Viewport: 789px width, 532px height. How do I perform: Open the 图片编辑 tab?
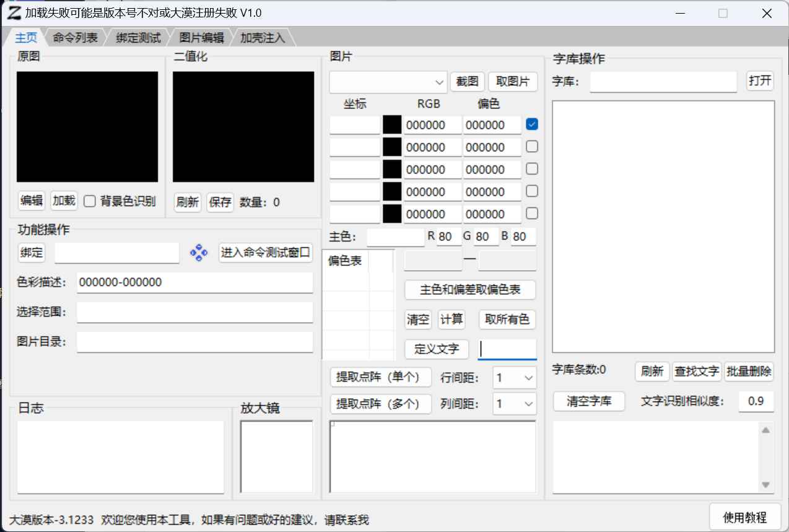pyautogui.click(x=201, y=38)
